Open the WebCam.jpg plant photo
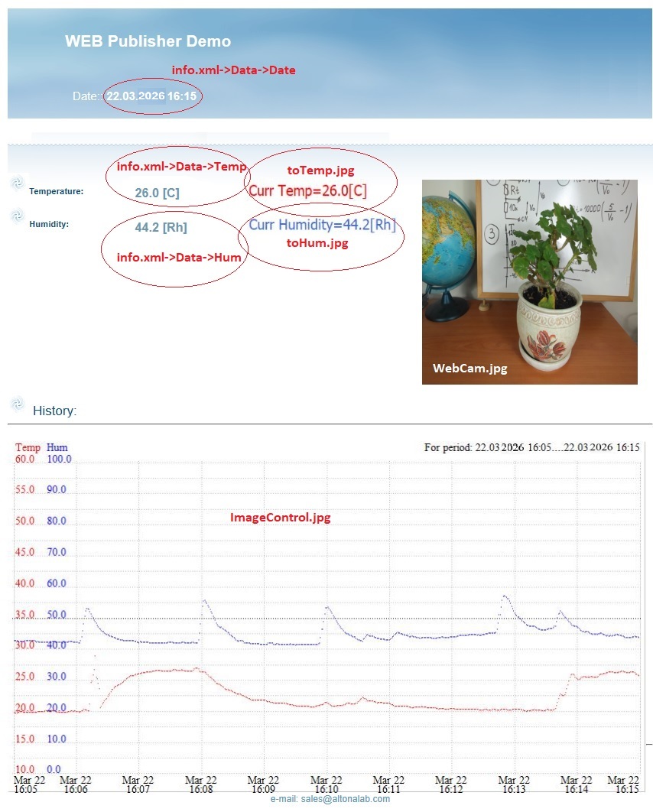Image resolution: width=653 pixels, height=812 pixels. [529, 281]
